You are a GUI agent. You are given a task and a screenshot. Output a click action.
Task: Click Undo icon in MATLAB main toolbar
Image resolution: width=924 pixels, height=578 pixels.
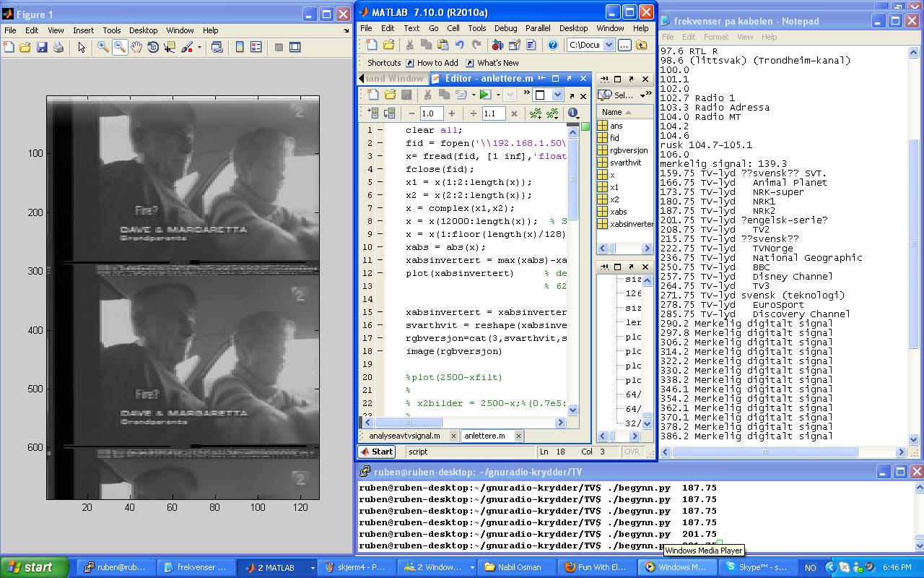click(459, 45)
